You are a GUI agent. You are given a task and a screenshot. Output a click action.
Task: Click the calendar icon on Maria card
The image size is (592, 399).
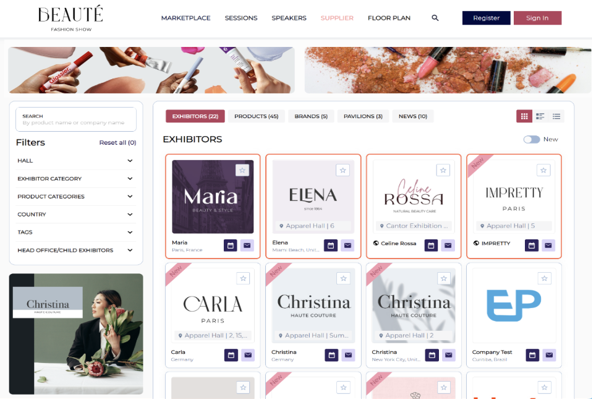click(x=230, y=245)
